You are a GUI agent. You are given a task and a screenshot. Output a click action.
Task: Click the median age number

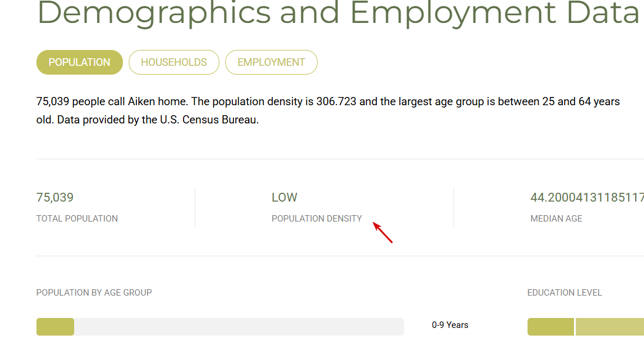[586, 197]
